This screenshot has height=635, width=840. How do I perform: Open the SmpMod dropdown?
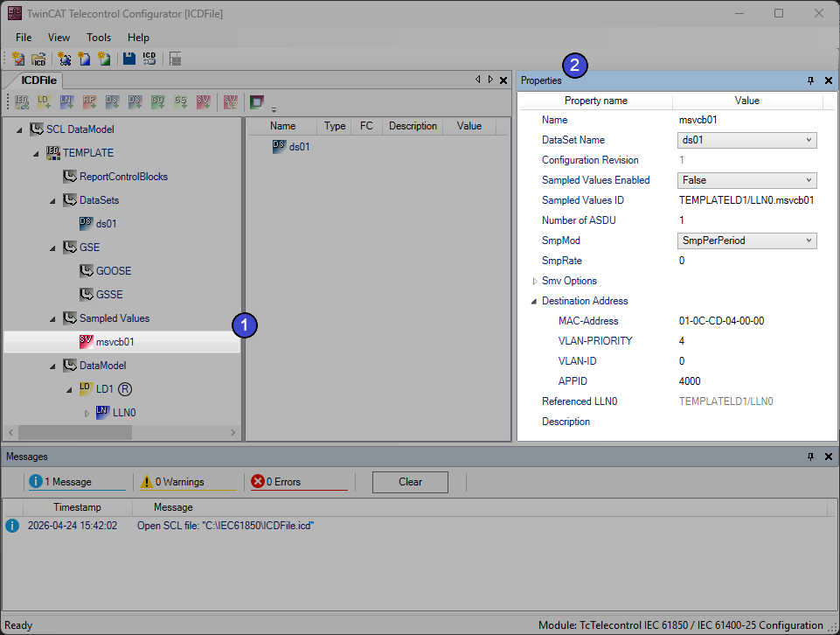[x=746, y=241]
